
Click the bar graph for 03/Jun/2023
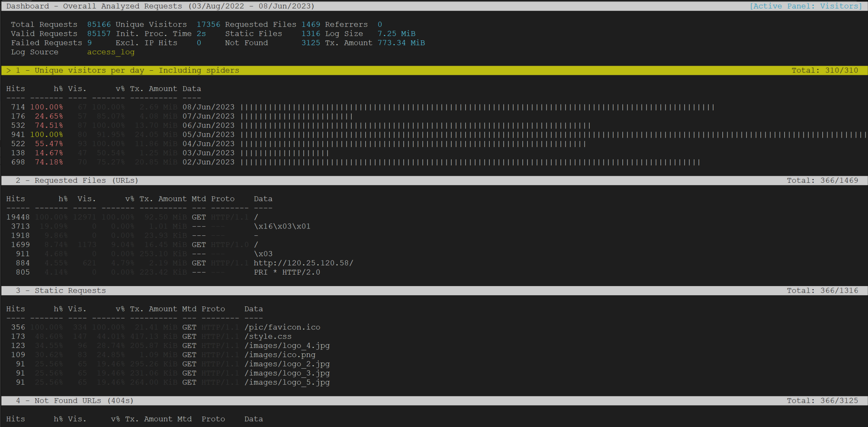pos(284,153)
